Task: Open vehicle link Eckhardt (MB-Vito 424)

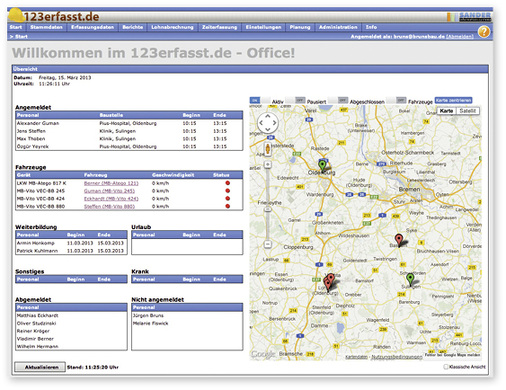Action: click(x=111, y=199)
